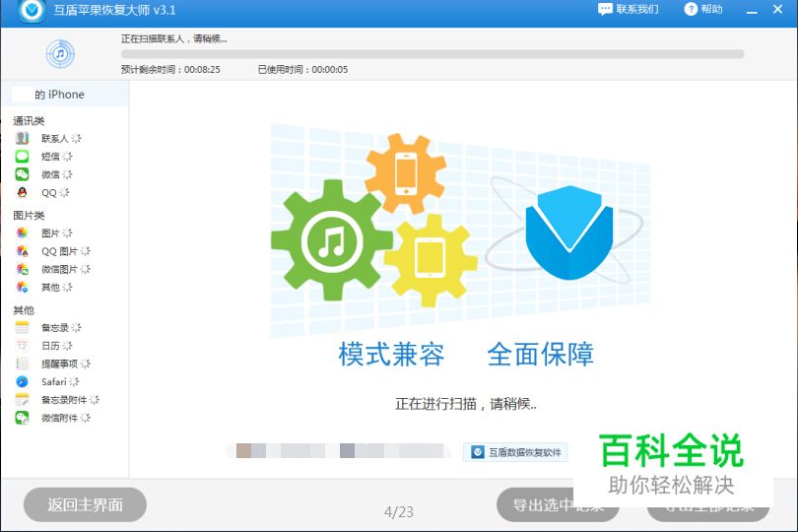Click 全面保障 heading text
Screen dimensions: 798x532
click(541, 355)
